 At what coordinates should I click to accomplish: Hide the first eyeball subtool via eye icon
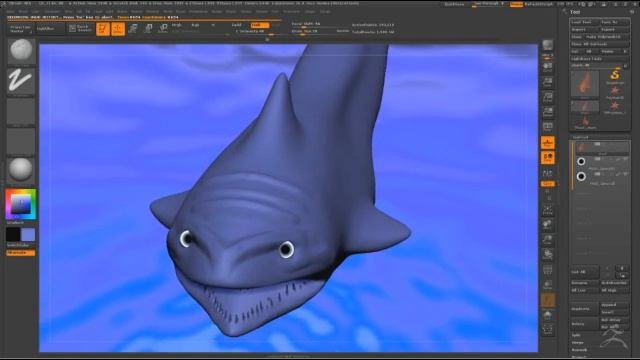(625, 159)
